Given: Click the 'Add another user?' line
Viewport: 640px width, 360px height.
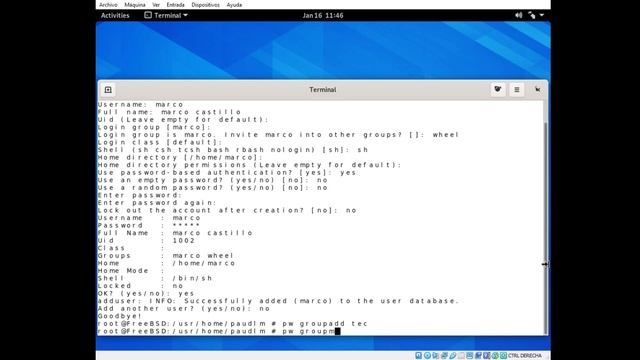Looking at the screenshot, I should [184, 309].
